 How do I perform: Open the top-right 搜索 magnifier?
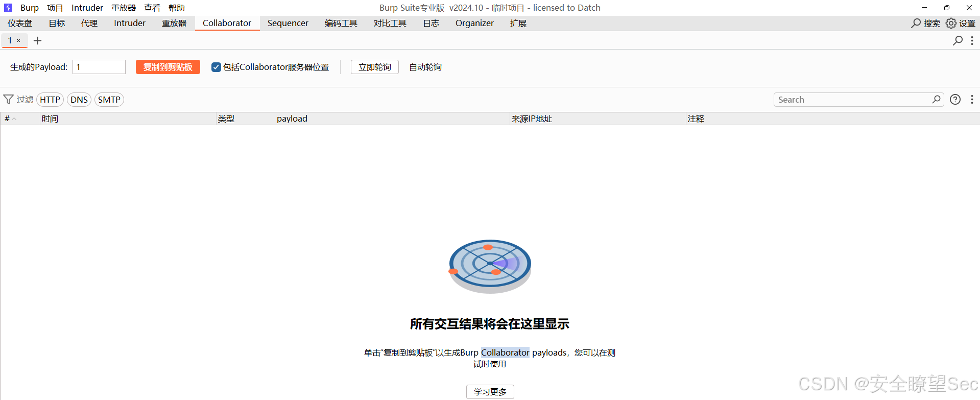(916, 23)
